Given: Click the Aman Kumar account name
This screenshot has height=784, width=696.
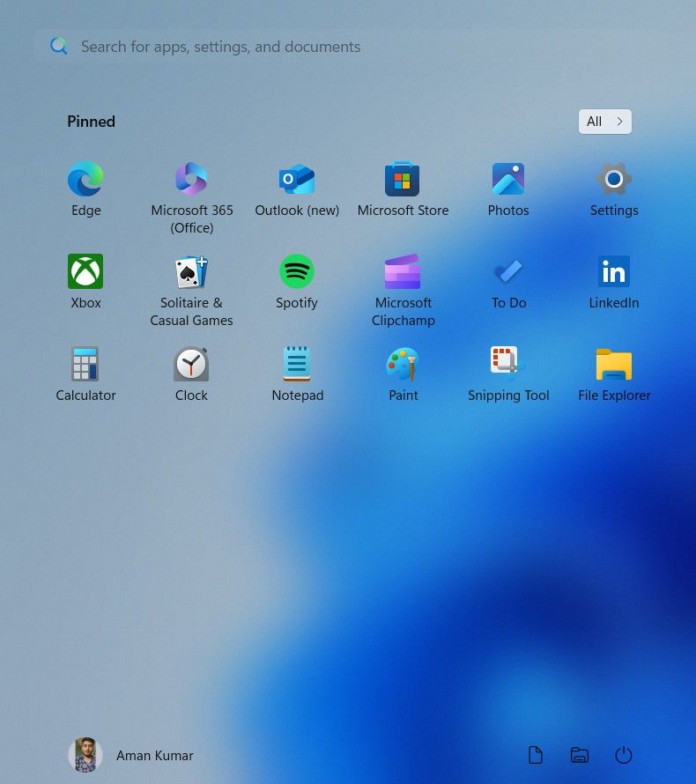Looking at the screenshot, I should tap(154, 756).
